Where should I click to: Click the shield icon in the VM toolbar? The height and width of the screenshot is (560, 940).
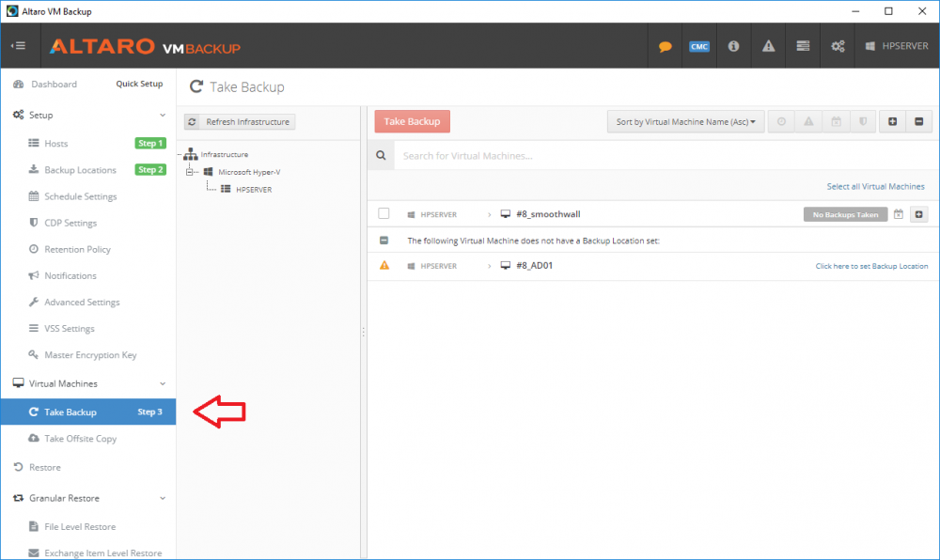coord(863,121)
